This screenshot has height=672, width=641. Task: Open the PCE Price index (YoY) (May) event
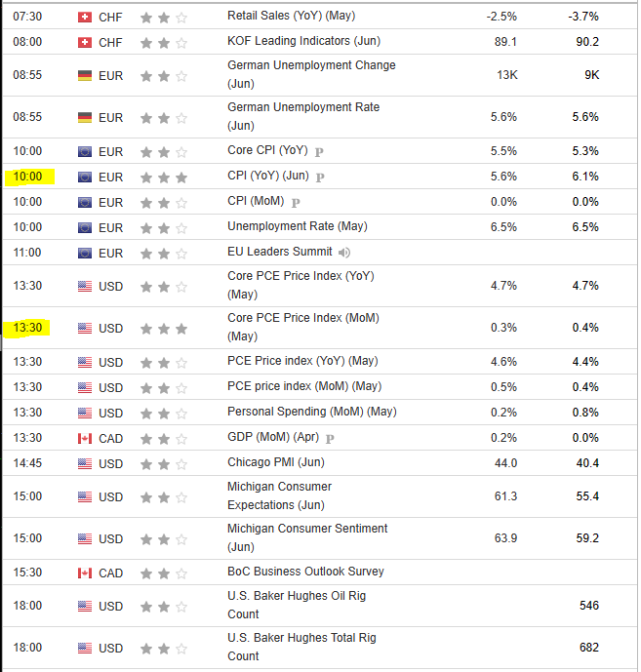coord(302,361)
